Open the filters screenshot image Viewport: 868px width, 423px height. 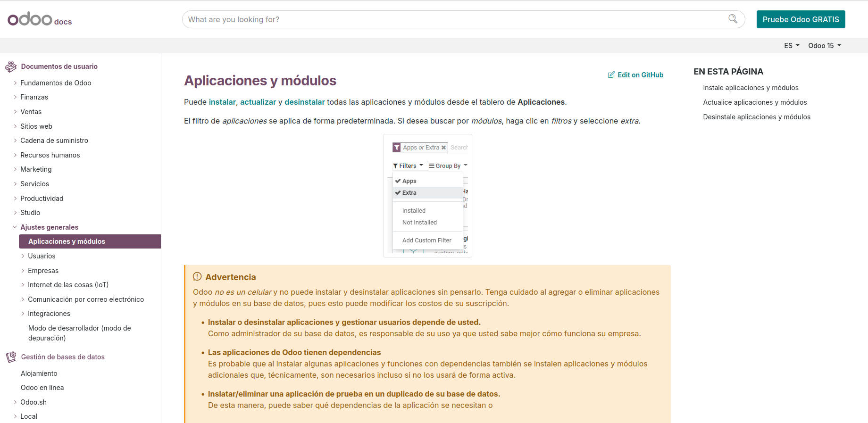427,196
